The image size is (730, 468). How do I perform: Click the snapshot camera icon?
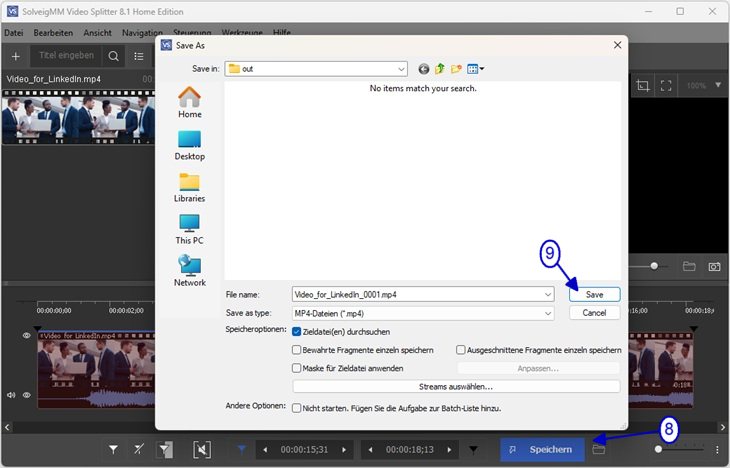coord(714,266)
